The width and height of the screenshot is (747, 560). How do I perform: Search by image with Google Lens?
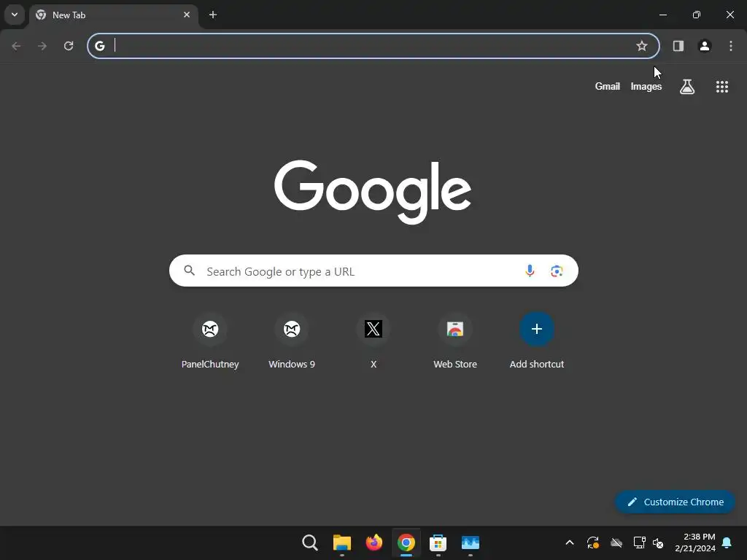coord(557,271)
